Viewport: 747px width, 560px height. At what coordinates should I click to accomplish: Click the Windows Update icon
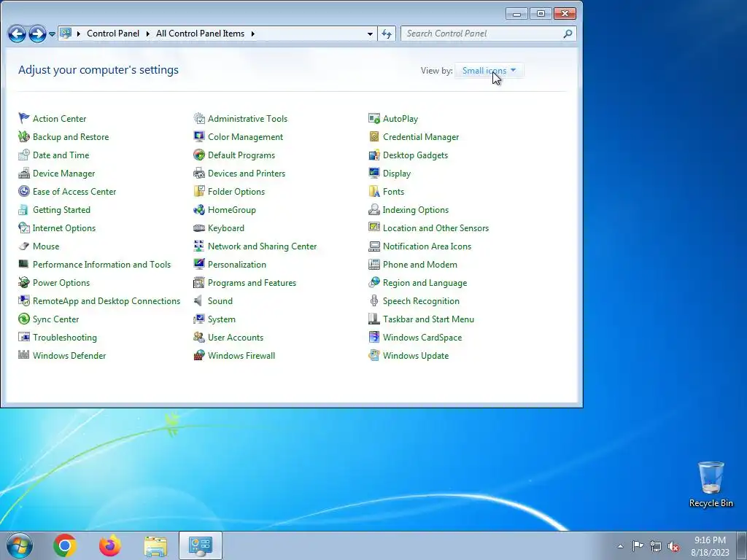pyautogui.click(x=374, y=355)
